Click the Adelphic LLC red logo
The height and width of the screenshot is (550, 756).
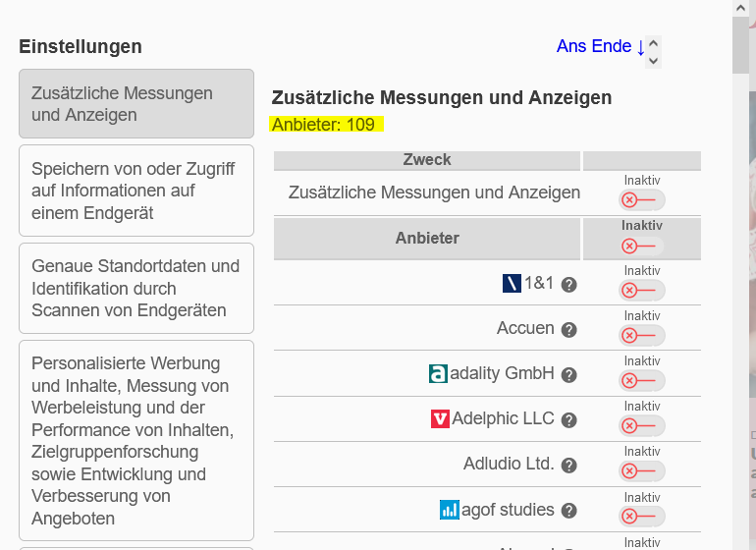coord(440,419)
